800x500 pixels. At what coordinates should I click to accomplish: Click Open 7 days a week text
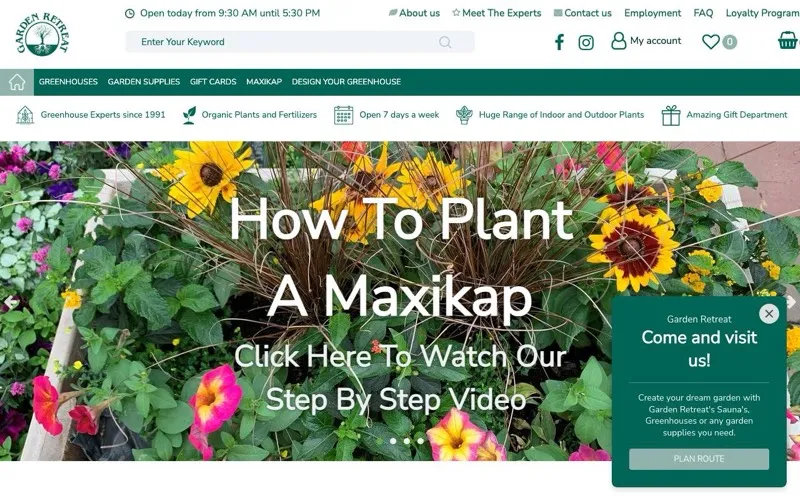(399, 115)
